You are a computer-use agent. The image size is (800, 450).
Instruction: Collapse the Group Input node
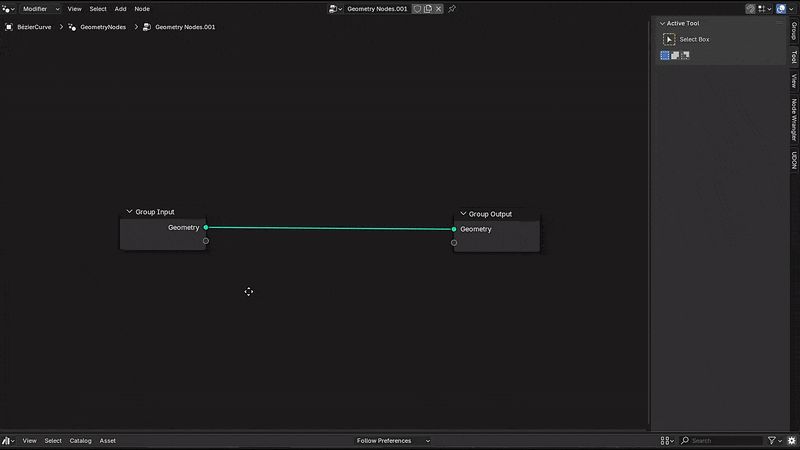coord(129,211)
